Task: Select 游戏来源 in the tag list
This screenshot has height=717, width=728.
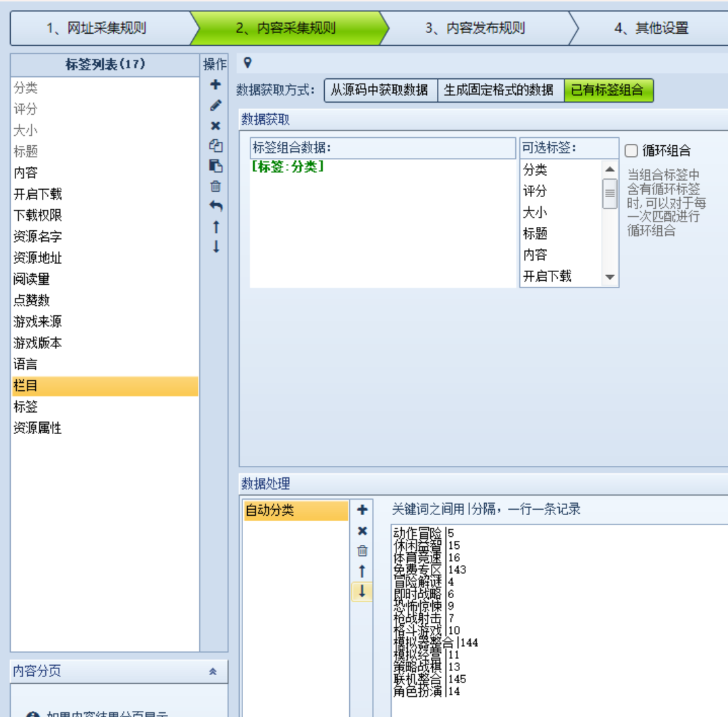Action: click(105, 321)
